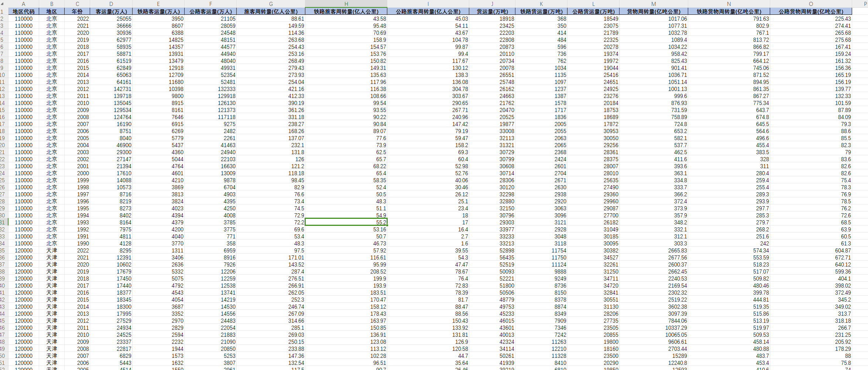868x370 pixels.
Task: Click the 货运量(万吨) header cell
Action: 492,11
